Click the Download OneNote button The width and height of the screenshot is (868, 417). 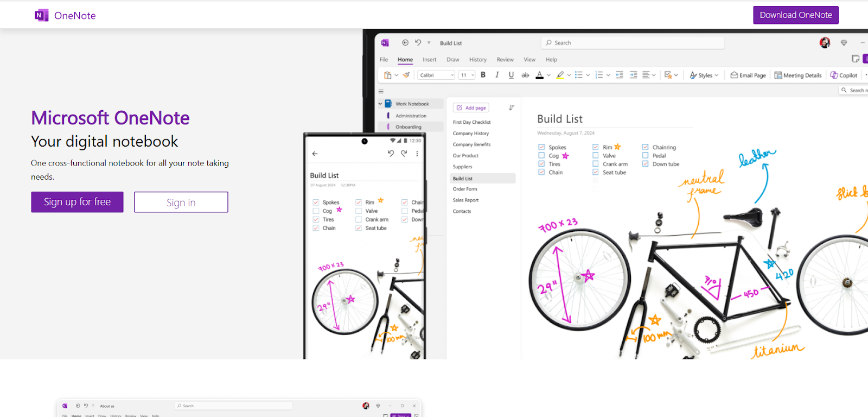pos(796,15)
